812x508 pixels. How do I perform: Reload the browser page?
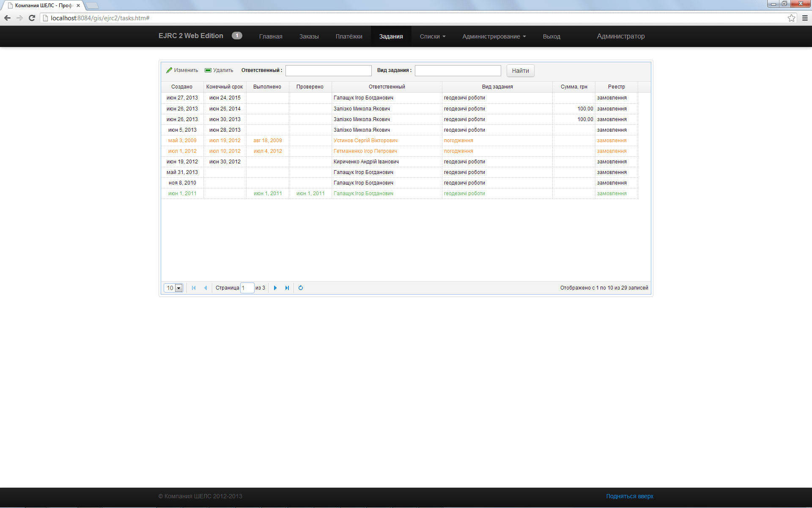pos(32,18)
